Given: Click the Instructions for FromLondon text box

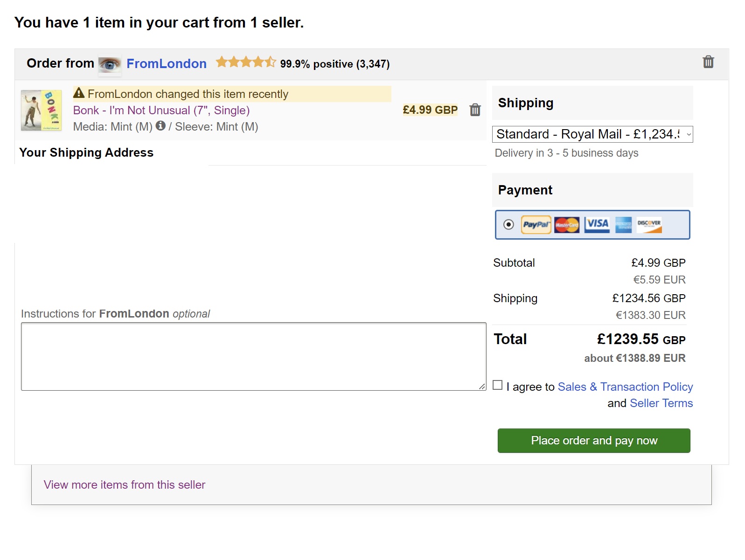Looking at the screenshot, I should pos(253,357).
